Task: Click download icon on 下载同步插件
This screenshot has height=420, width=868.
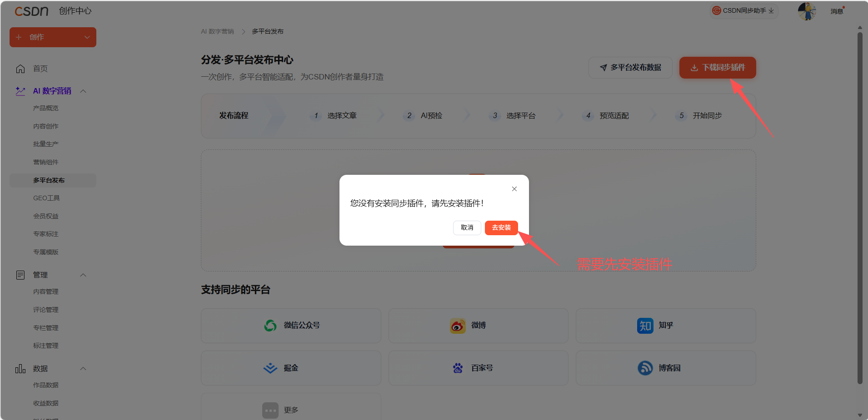Action: coord(694,68)
